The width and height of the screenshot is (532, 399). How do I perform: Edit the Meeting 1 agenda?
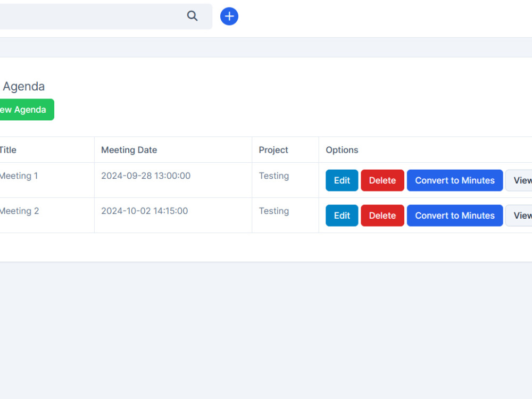[x=342, y=180]
